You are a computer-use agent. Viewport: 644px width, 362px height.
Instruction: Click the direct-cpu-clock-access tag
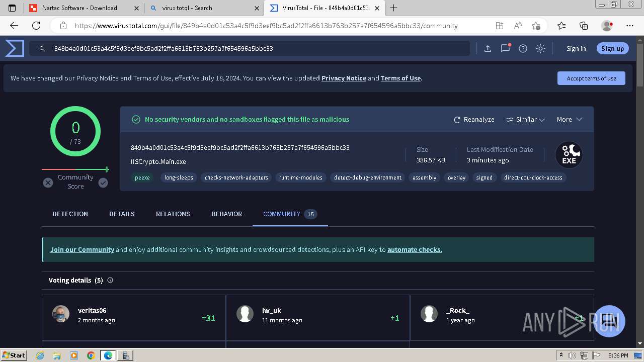(x=533, y=177)
